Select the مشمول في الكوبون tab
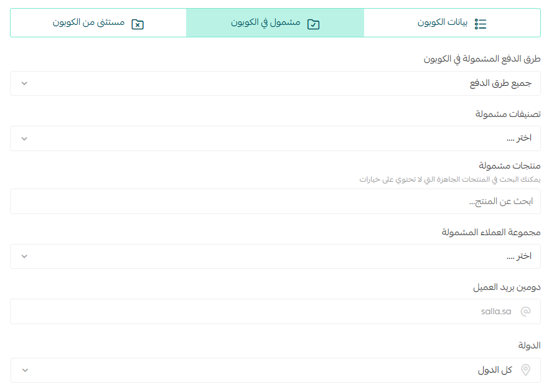Viewport: 544px width, 392px height. click(275, 23)
